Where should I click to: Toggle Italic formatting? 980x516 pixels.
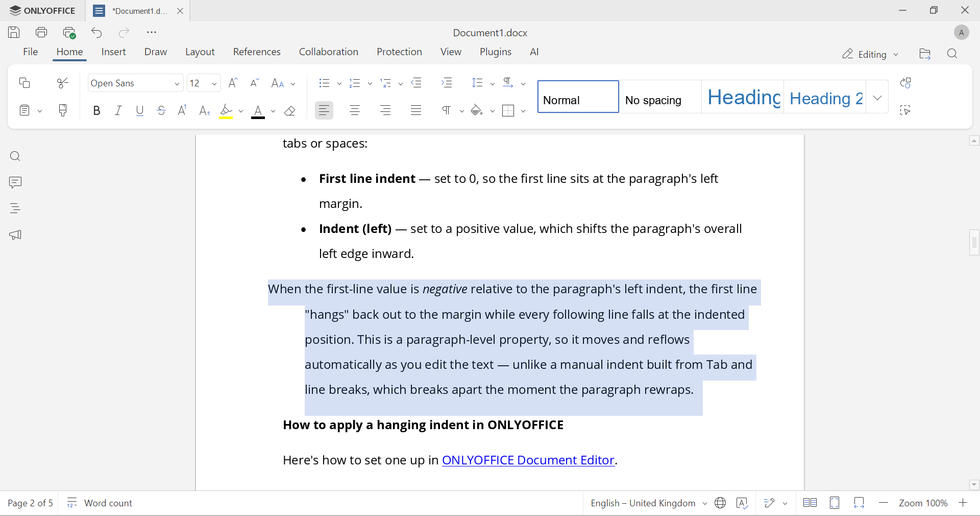(118, 111)
